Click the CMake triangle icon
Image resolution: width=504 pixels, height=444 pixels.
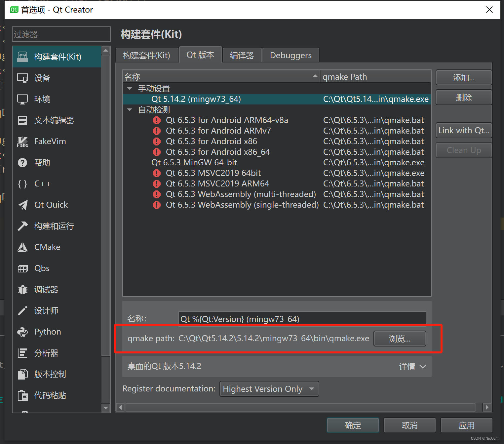click(x=22, y=247)
